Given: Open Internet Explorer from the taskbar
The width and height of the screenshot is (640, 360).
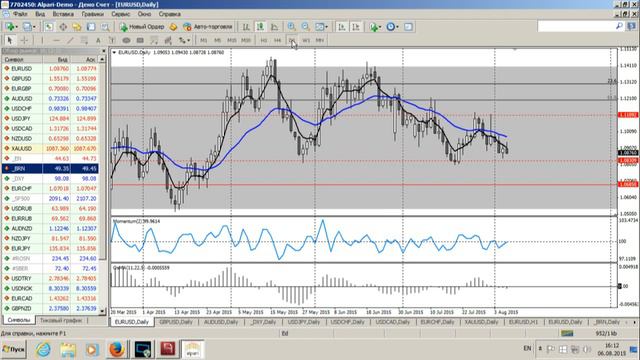Looking at the screenshot, I should (43, 349).
